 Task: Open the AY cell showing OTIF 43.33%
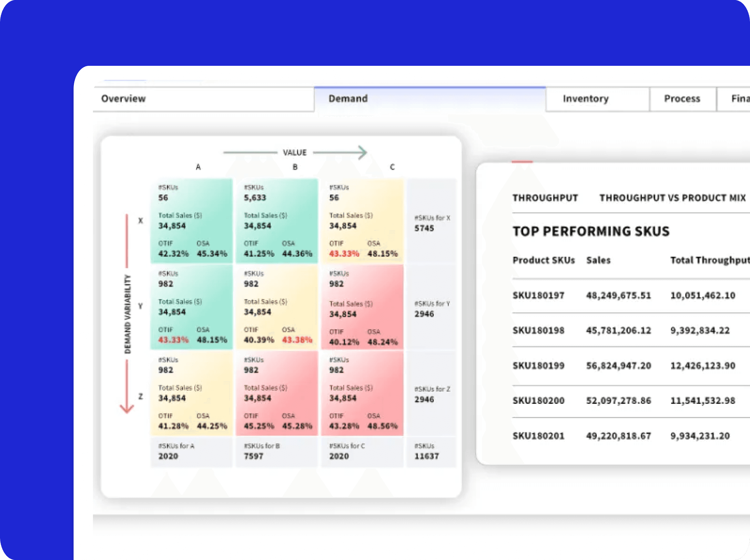pos(192,307)
